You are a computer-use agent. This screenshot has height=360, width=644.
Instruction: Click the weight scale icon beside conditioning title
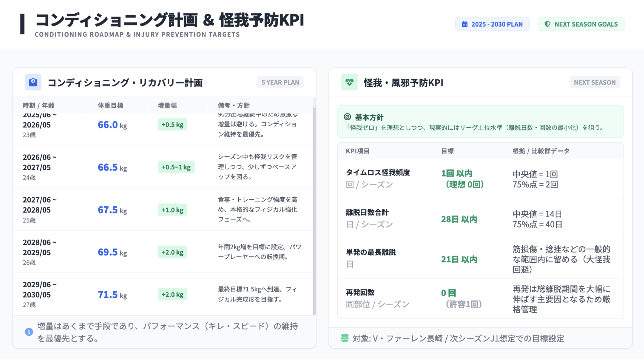pos(33,82)
